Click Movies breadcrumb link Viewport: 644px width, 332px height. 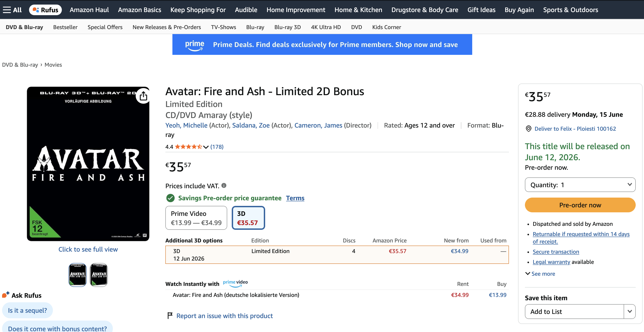pyautogui.click(x=53, y=65)
